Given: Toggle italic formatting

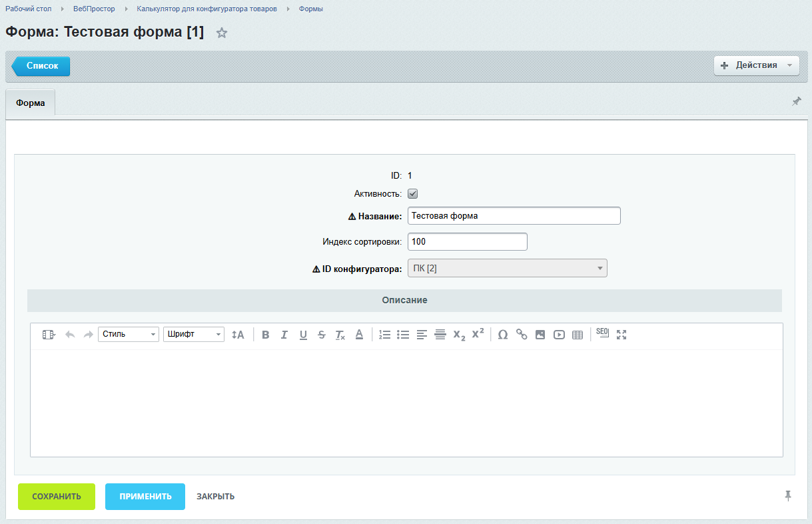Looking at the screenshot, I should (x=284, y=335).
